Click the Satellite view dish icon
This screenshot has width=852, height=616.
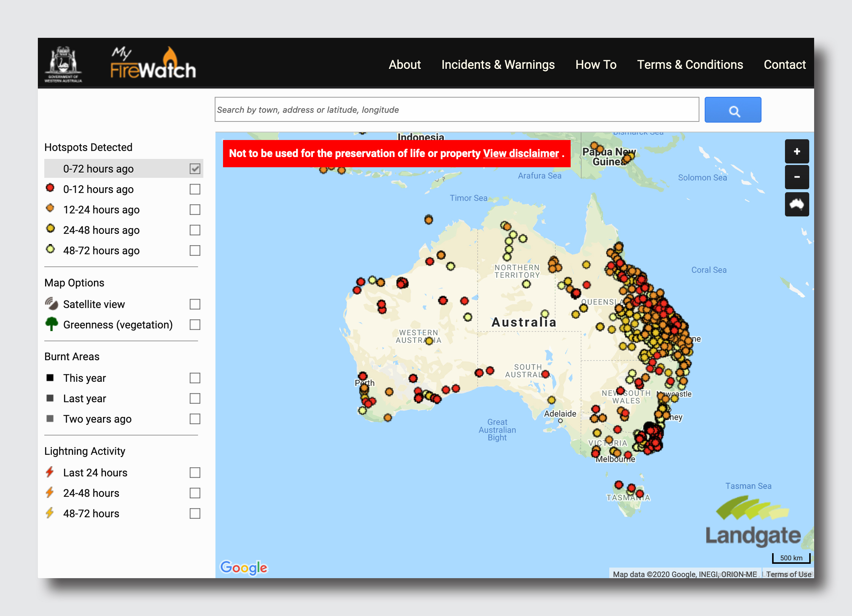click(52, 303)
